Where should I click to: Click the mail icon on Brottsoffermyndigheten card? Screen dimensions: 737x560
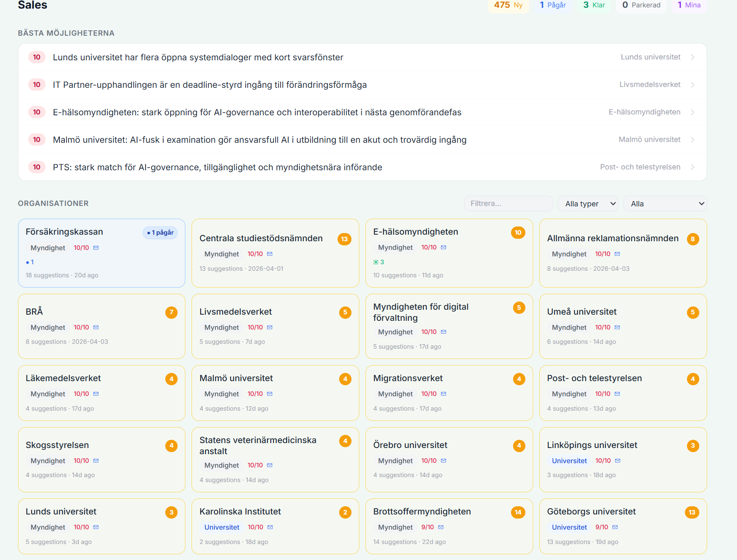click(441, 527)
